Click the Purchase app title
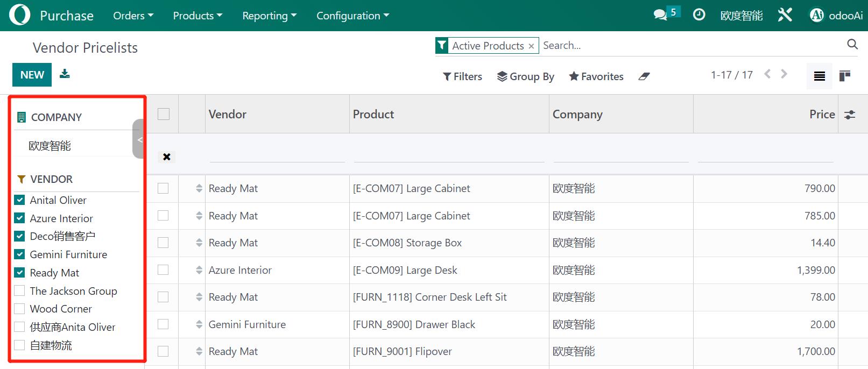868x369 pixels. click(x=67, y=16)
